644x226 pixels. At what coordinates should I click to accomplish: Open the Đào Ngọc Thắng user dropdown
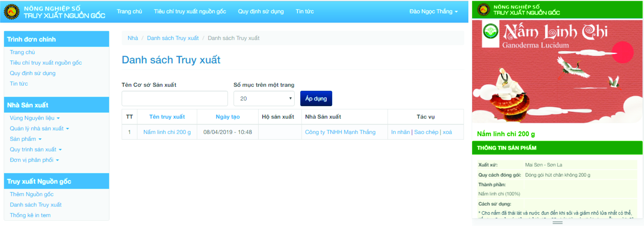point(433,12)
